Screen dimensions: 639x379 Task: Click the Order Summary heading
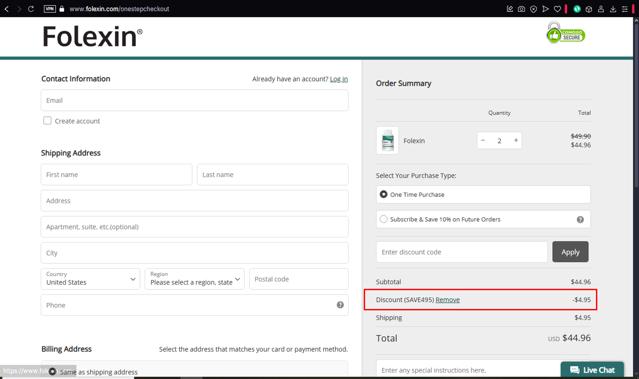click(x=403, y=83)
